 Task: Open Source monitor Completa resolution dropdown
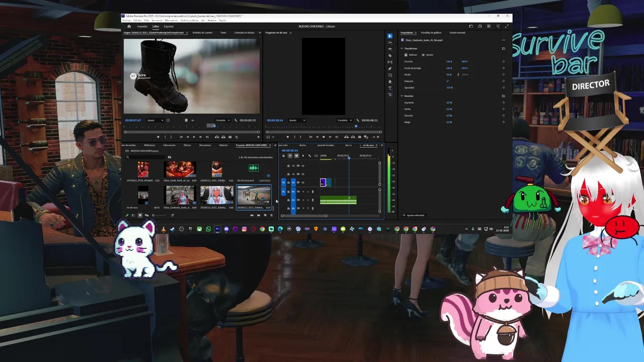point(223,120)
